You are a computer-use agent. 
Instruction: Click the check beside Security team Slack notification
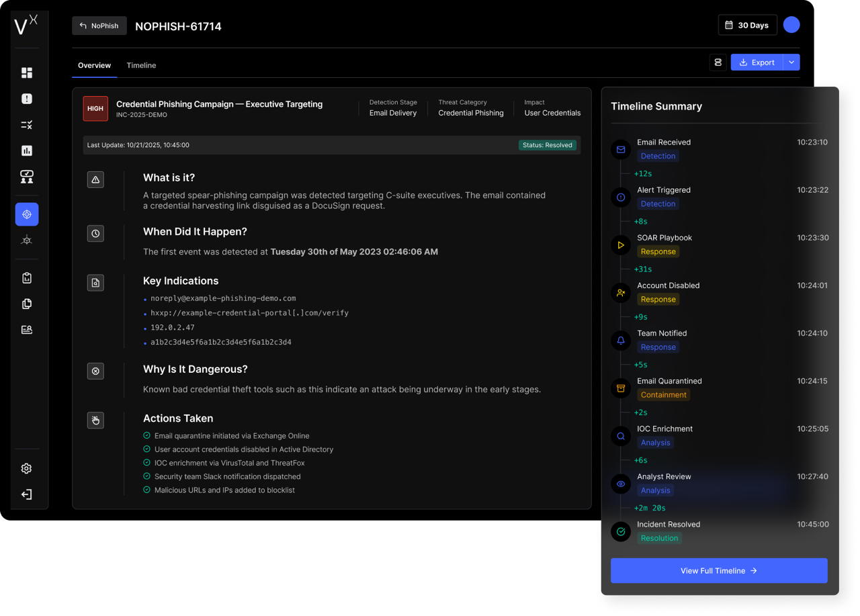[x=146, y=476]
